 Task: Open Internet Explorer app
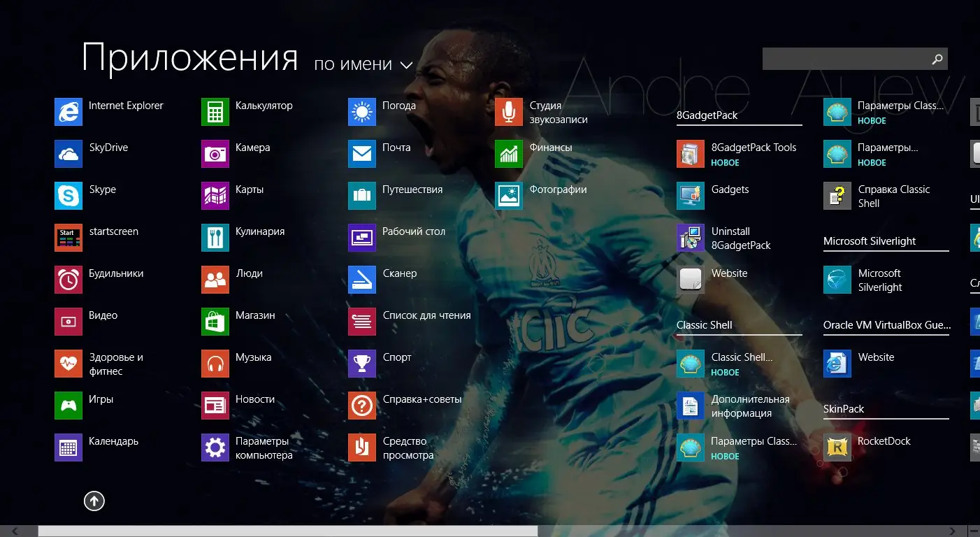(108, 112)
